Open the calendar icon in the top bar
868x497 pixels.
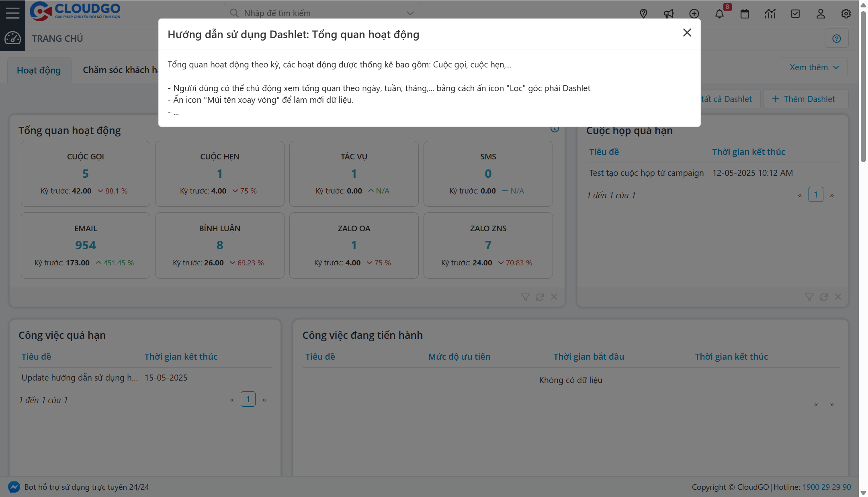pyautogui.click(x=745, y=13)
